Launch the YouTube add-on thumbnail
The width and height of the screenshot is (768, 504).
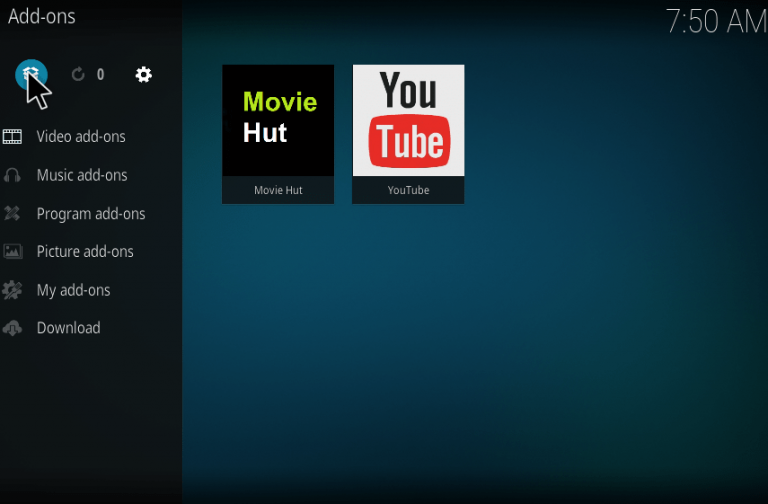coord(408,120)
